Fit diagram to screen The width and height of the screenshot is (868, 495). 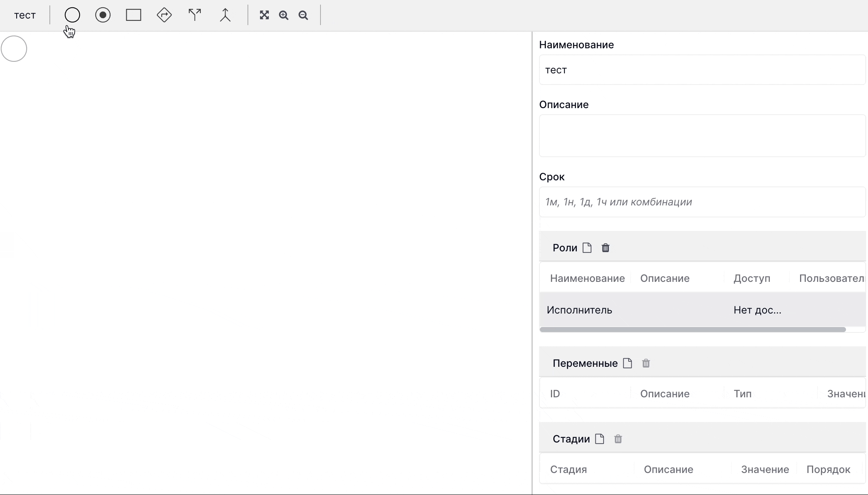click(x=264, y=15)
